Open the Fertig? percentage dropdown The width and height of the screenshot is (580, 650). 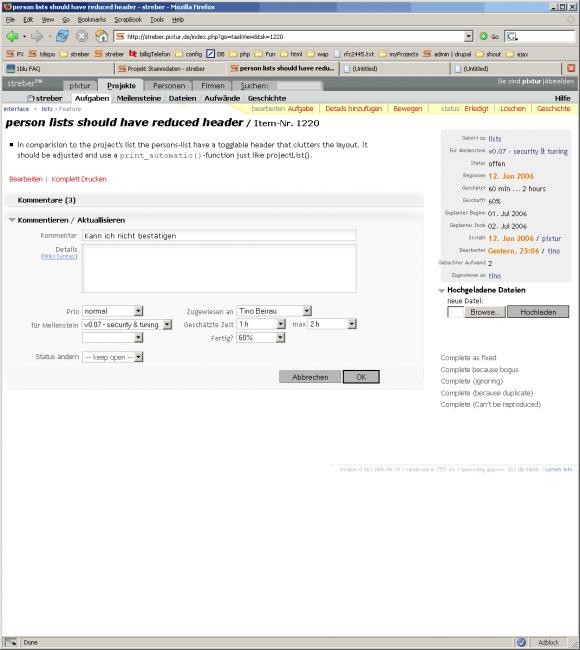261,338
